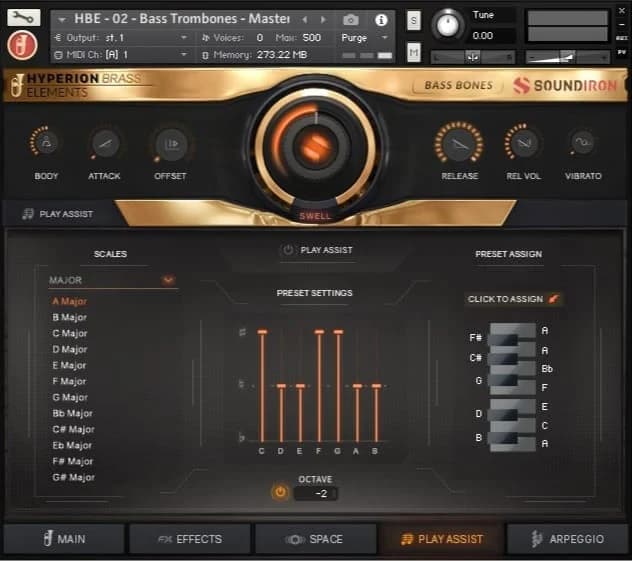Open instrument info via the i icon
Image resolution: width=632 pixels, height=561 pixels.
click(380, 19)
